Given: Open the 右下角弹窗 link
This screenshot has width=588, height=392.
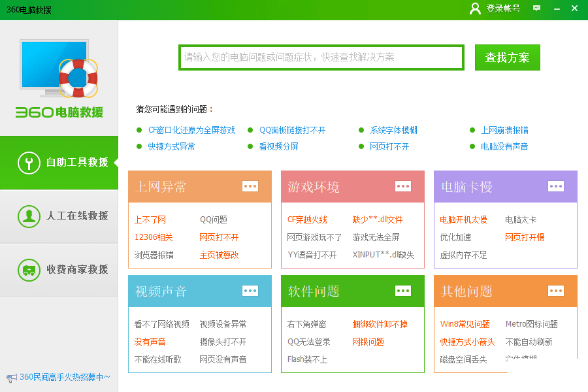Looking at the screenshot, I should pos(307,324).
